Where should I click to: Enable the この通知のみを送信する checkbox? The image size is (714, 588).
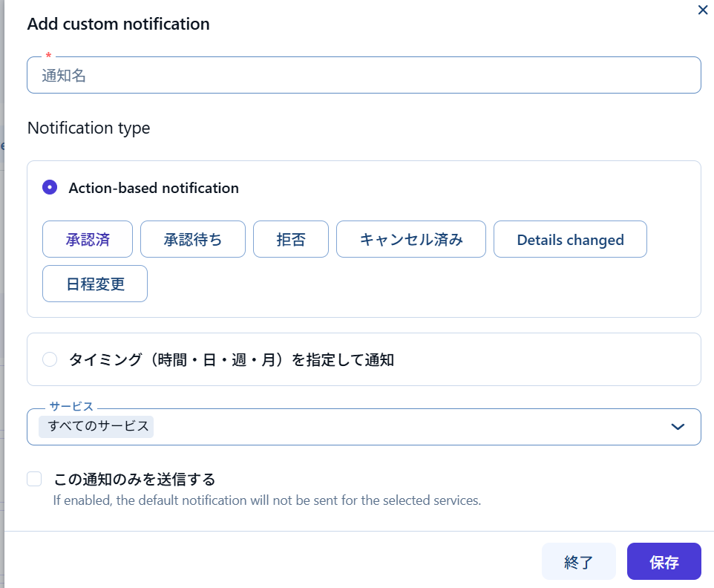pos(34,479)
